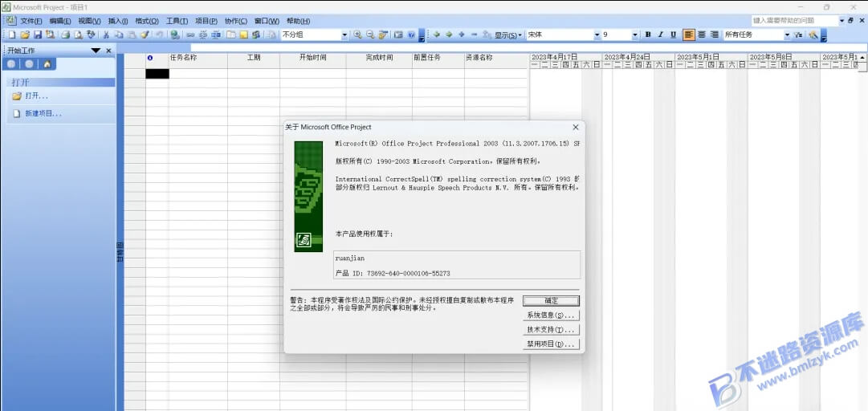Outdent the task with the left arrow

click(436, 35)
